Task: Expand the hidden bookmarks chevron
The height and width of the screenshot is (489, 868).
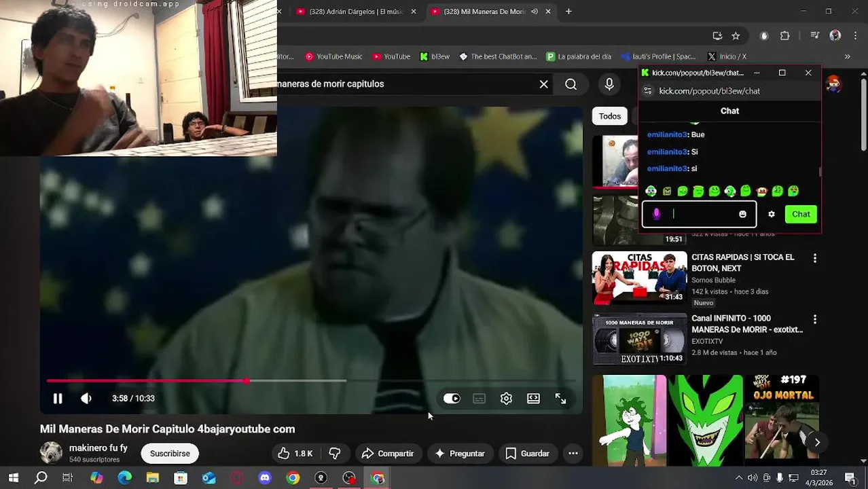Action: [848, 57]
